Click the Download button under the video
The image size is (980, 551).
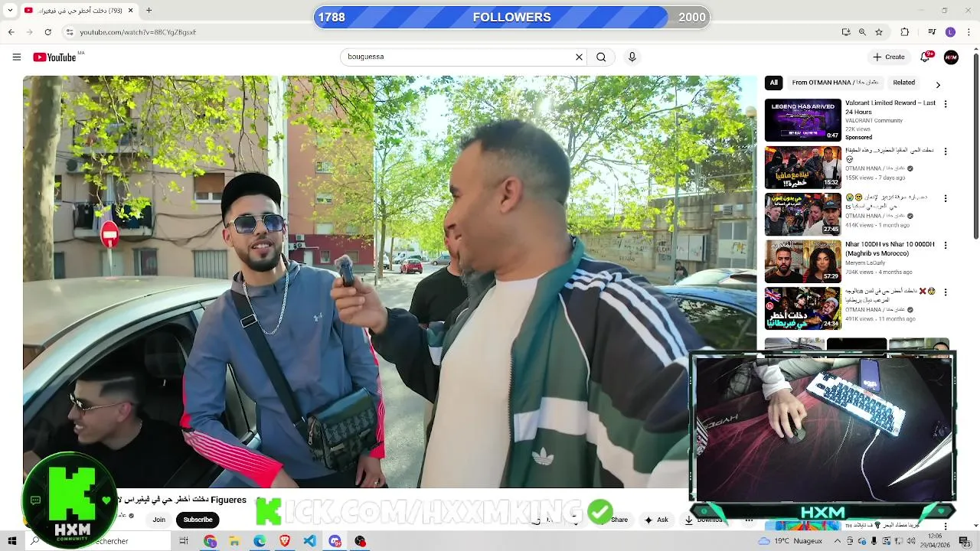point(704,520)
